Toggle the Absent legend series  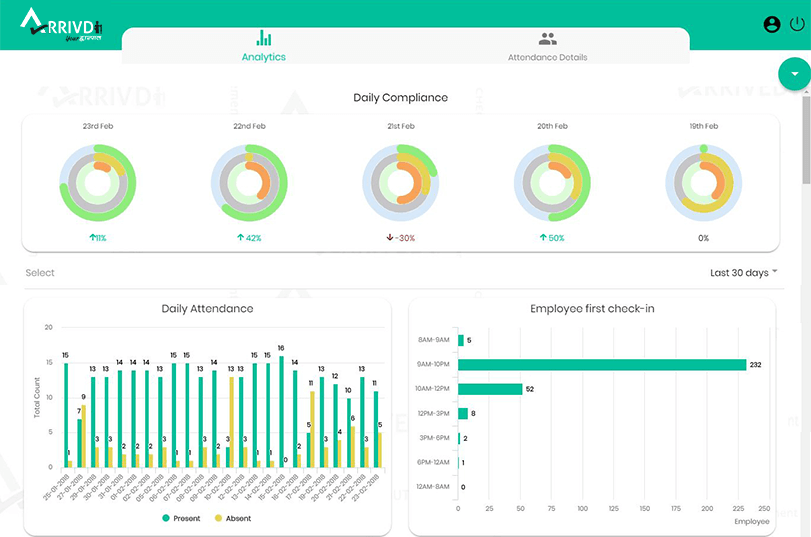tap(232, 518)
